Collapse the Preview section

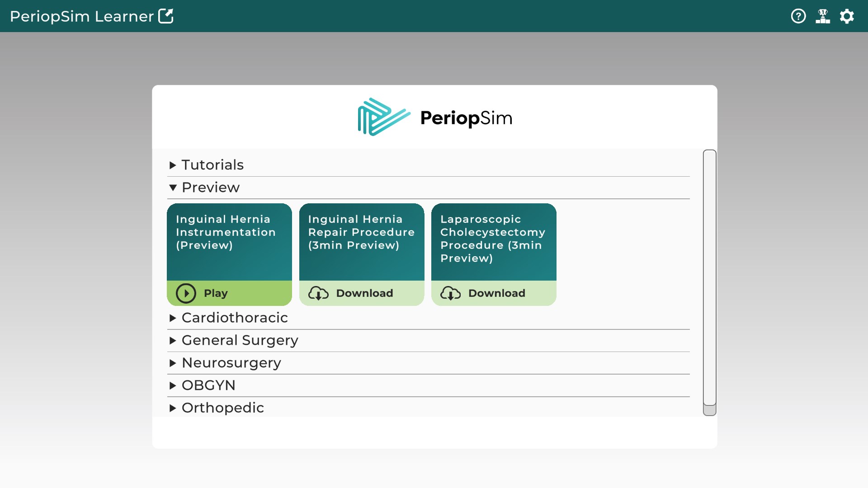pos(210,188)
